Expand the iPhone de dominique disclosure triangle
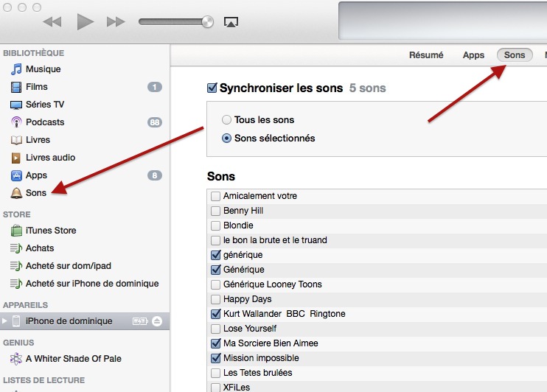 tap(4, 321)
